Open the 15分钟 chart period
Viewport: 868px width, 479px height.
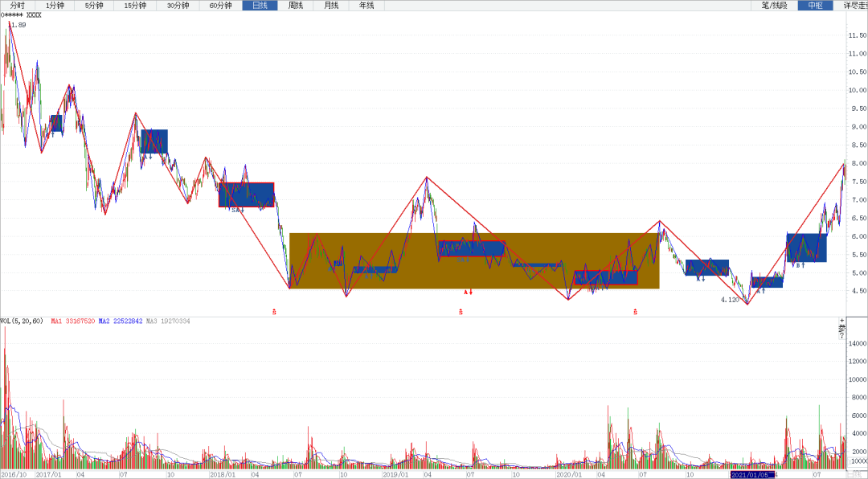point(135,6)
